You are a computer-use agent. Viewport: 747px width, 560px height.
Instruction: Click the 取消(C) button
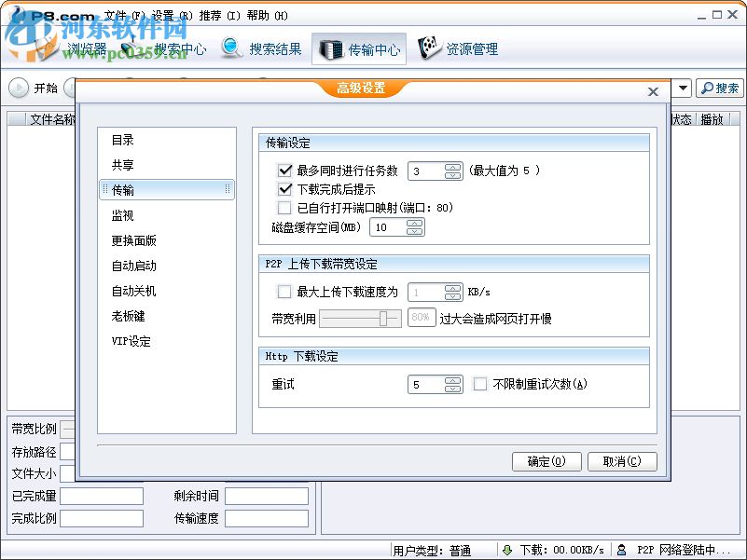622,461
